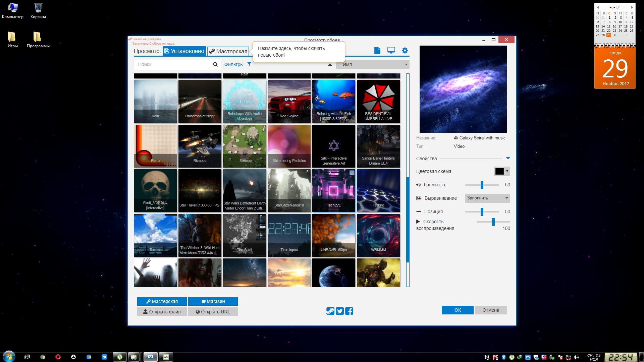Open wallpaper settings gear icon
The height and width of the screenshot is (362, 644).
click(x=405, y=50)
